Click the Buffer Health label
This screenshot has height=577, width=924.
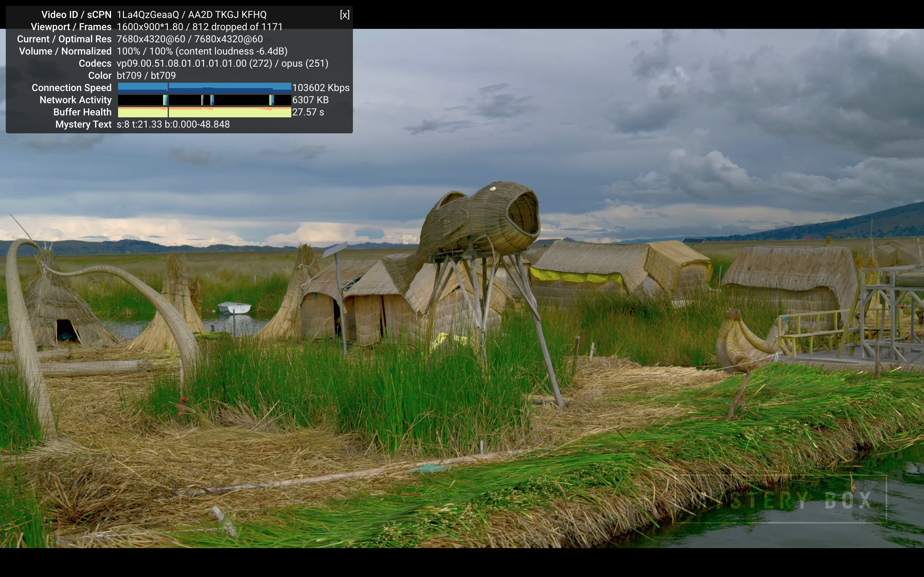[x=82, y=112]
